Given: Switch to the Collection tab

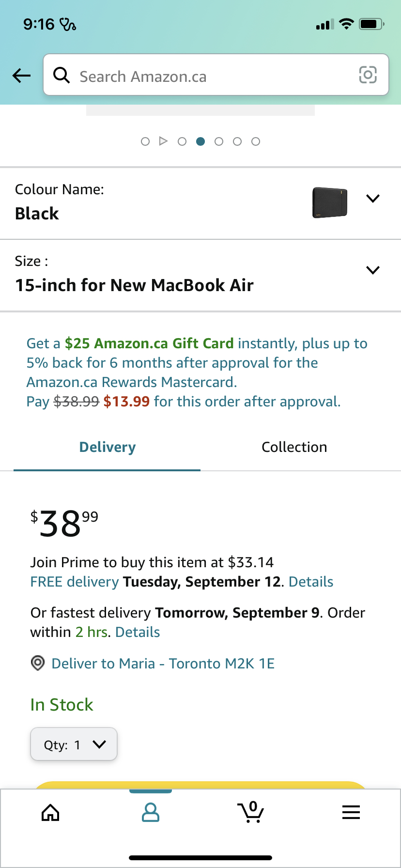Looking at the screenshot, I should [x=294, y=447].
